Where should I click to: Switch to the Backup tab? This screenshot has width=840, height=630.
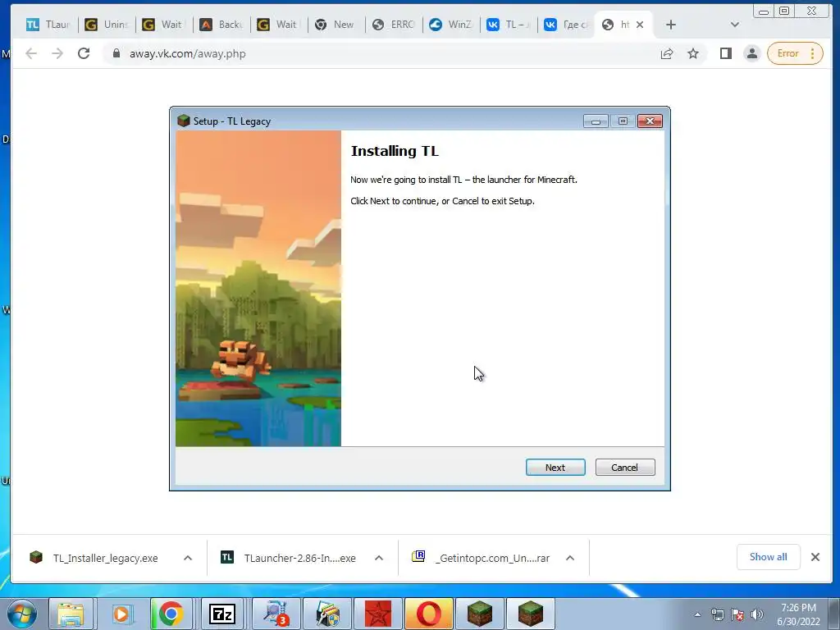coord(221,25)
